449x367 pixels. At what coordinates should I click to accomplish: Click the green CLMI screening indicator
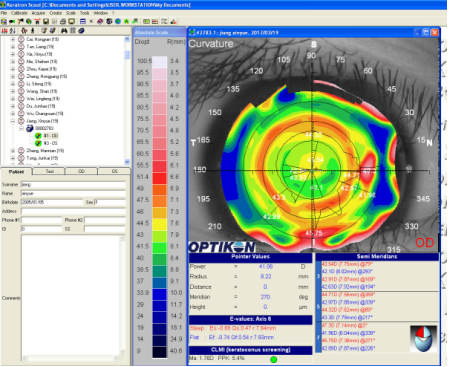click(274, 359)
